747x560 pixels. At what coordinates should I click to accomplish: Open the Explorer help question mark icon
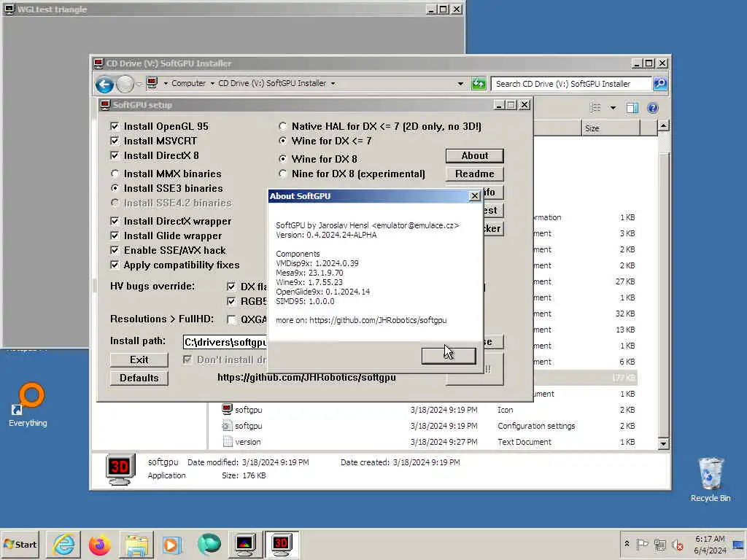(653, 108)
